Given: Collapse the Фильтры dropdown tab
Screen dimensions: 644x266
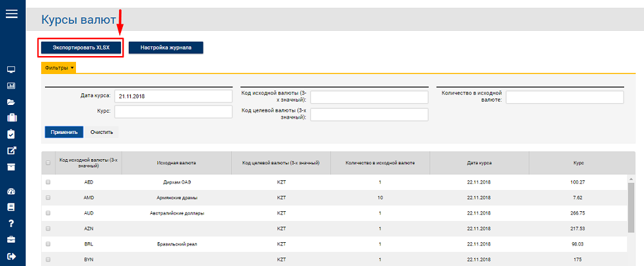Looking at the screenshot, I should 59,68.
